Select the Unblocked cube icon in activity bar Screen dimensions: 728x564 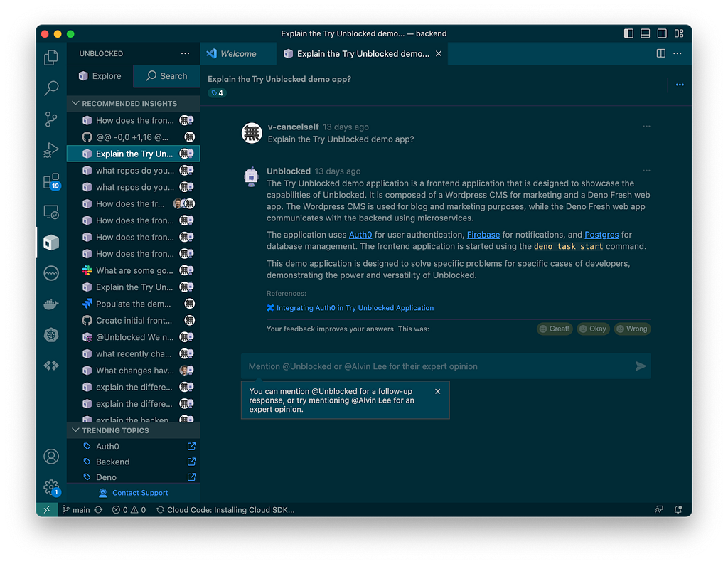pos(51,243)
